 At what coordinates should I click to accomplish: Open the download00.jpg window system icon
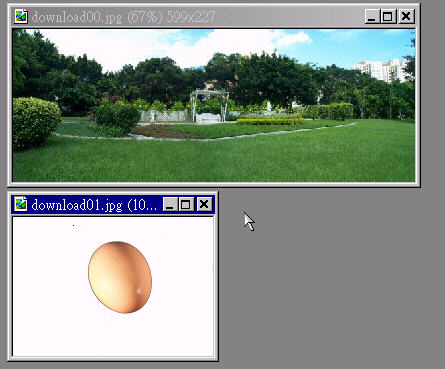pyautogui.click(x=21, y=16)
